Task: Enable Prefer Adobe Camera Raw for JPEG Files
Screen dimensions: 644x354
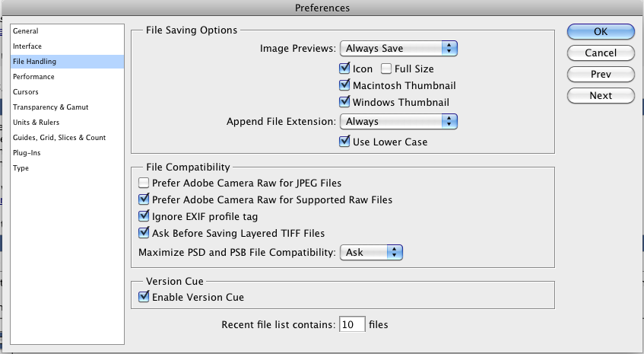Action: tap(144, 183)
